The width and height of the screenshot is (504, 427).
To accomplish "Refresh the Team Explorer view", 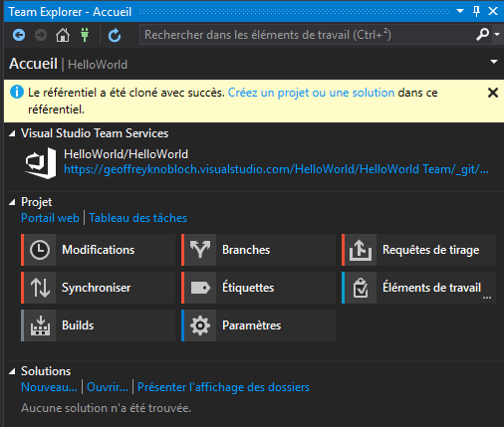I will pyautogui.click(x=115, y=35).
